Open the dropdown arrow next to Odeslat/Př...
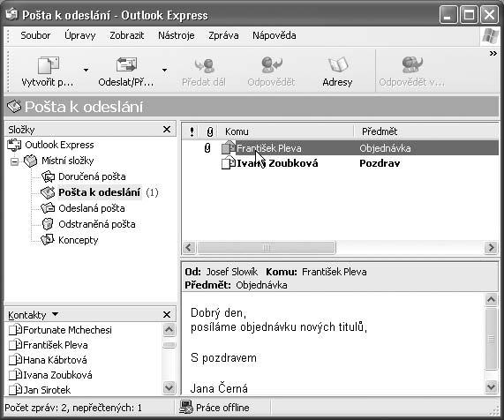 pos(164,70)
